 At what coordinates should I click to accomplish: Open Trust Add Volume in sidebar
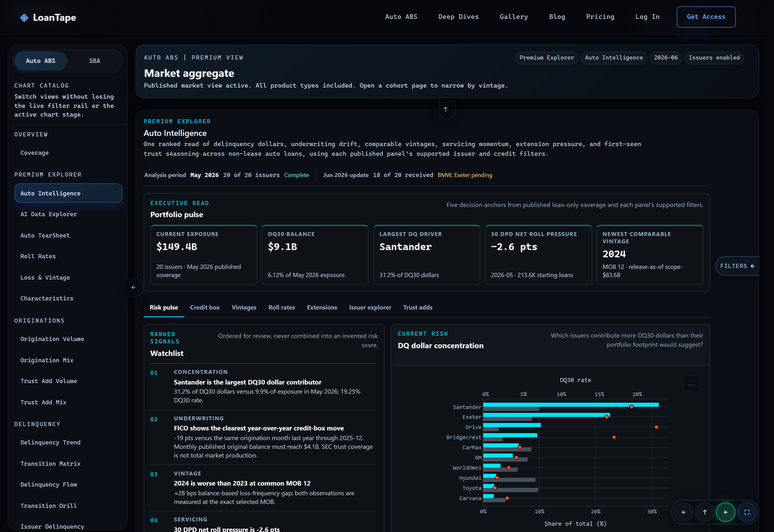pos(68,381)
